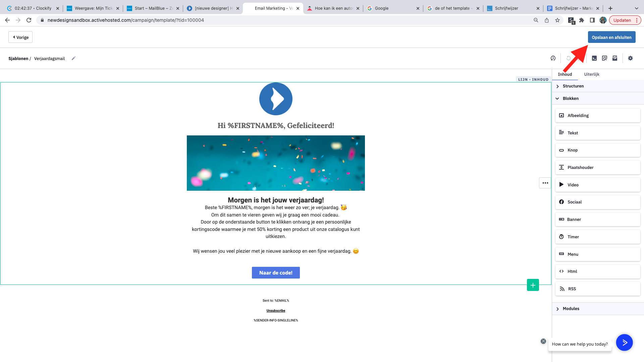644x362 pixels.
Task: Dismiss the chat help popup
Action: (543, 341)
